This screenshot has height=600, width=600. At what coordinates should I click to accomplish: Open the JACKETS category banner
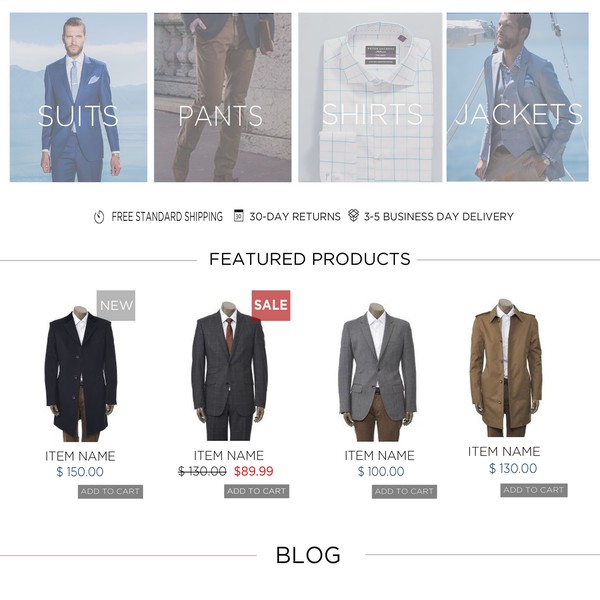[x=517, y=97]
